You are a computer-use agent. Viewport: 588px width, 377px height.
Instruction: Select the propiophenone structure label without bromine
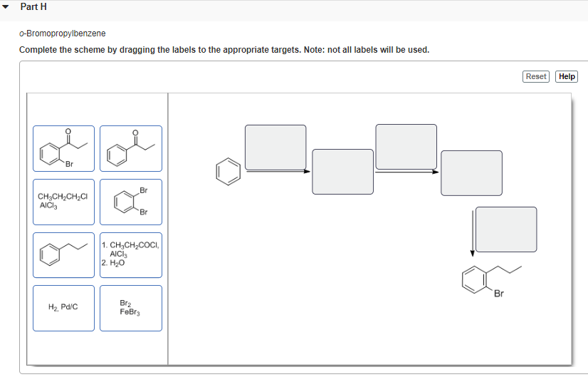[131, 149]
